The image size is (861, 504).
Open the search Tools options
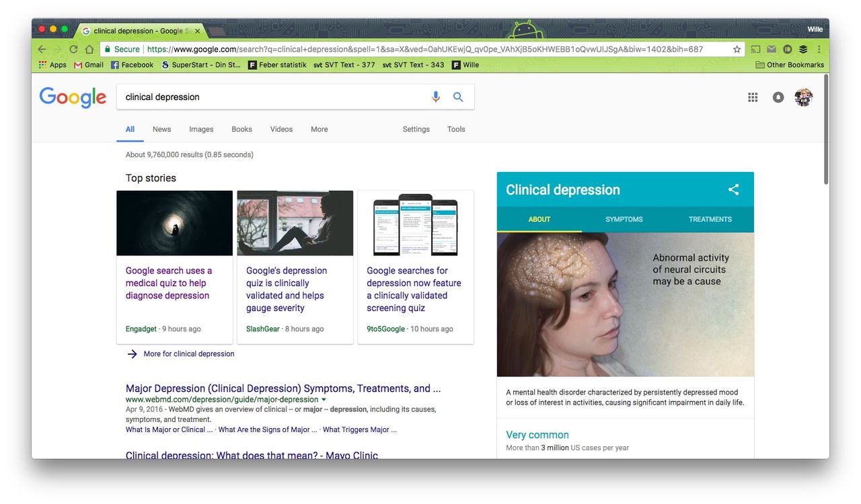[x=456, y=129]
